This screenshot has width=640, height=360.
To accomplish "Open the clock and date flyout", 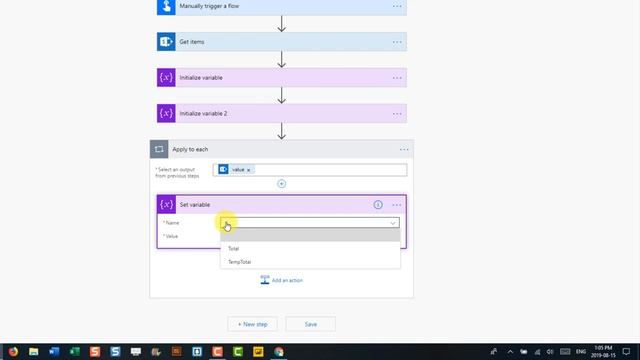I will click(x=603, y=351).
